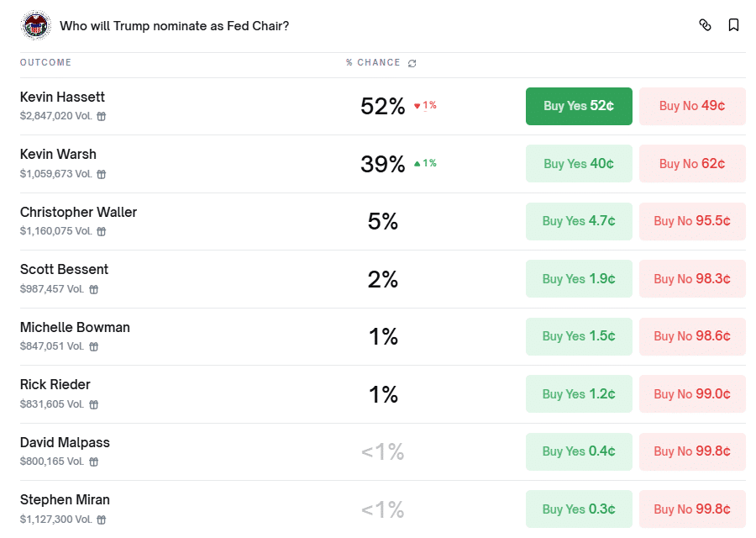Click the market title about Fed Chair

174,26
